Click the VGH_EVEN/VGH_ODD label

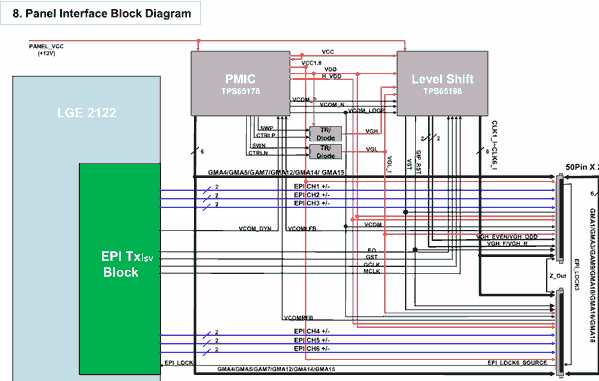tap(507, 237)
